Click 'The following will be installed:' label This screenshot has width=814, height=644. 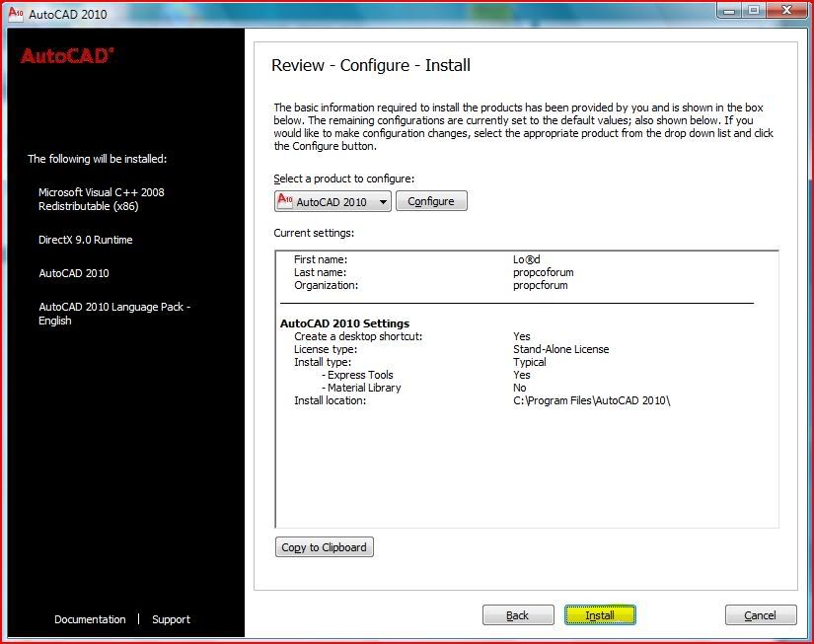[97, 159]
